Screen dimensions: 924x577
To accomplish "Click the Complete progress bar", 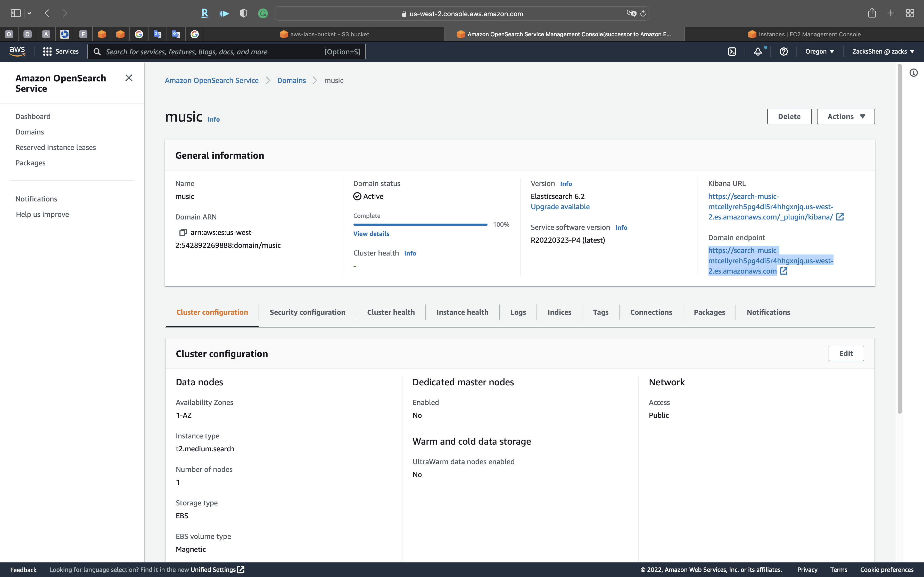I will click(420, 224).
